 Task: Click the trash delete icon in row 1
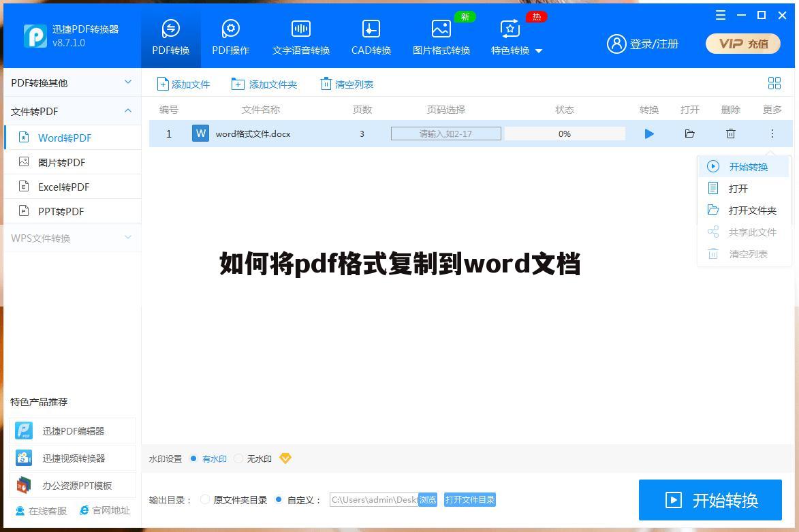731,134
